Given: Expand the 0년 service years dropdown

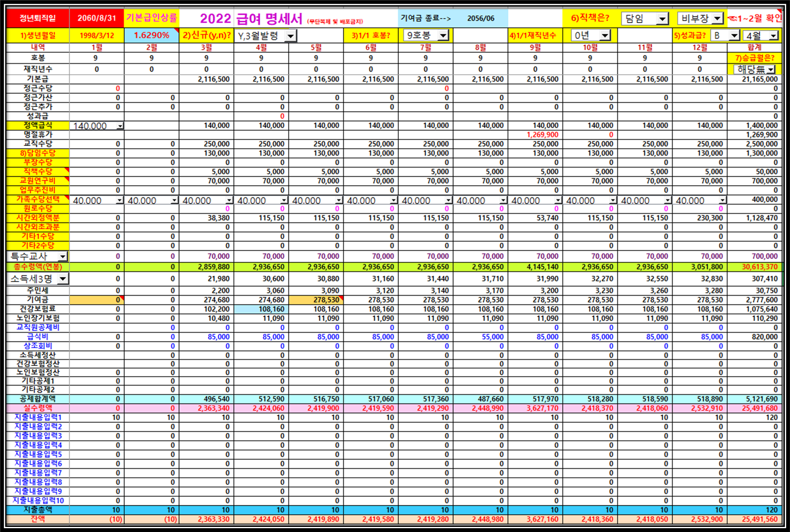Looking at the screenshot, I should 605,35.
